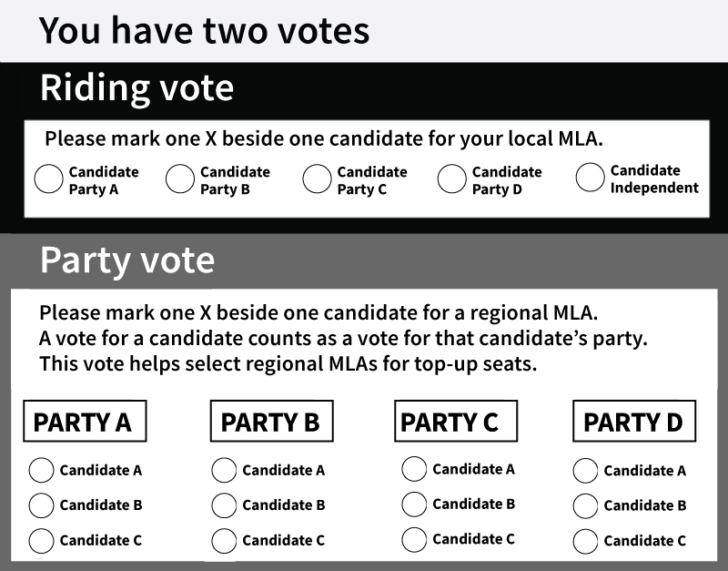Mark Candidate A under Party D
This screenshot has height=571, width=728.
(585, 471)
